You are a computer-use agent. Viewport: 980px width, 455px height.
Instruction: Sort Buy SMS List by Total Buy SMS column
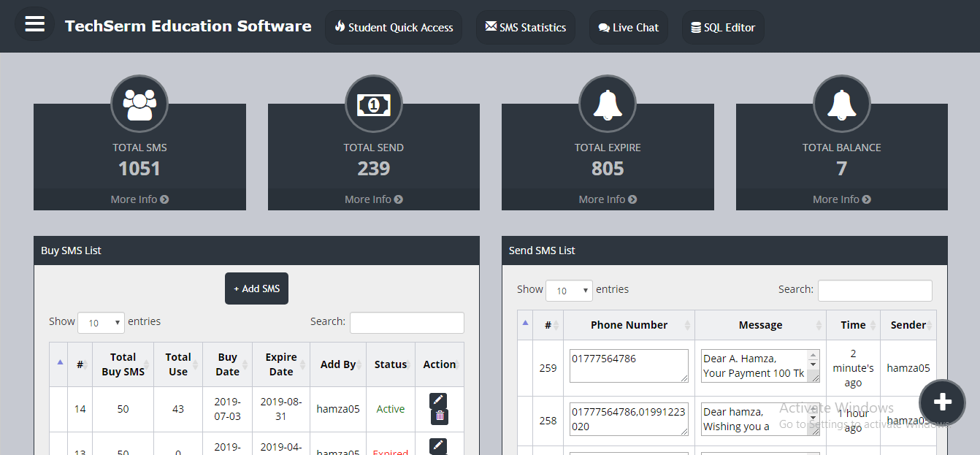pos(123,364)
